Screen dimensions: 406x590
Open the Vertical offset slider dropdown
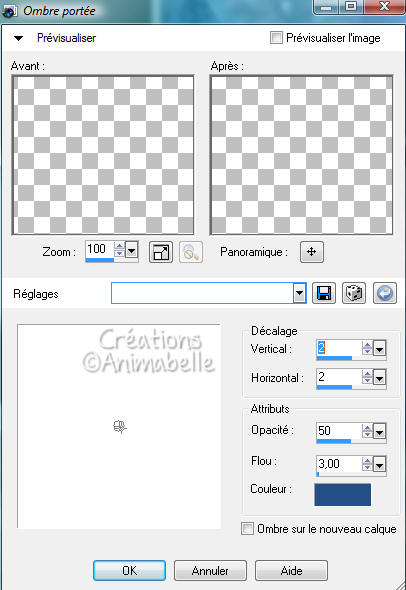click(379, 349)
